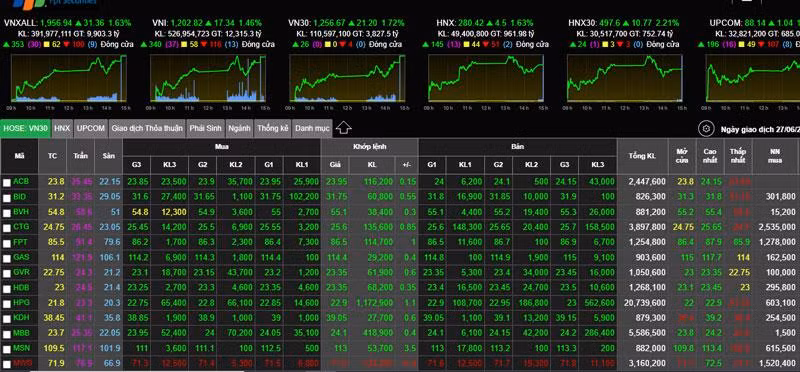Viewport: 800px width, 372px height.
Task: Tick the HPG row checkbox
Action: point(6,304)
